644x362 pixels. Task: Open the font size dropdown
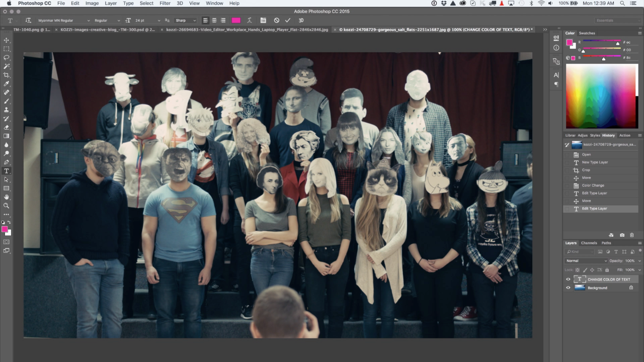pos(159,21)
